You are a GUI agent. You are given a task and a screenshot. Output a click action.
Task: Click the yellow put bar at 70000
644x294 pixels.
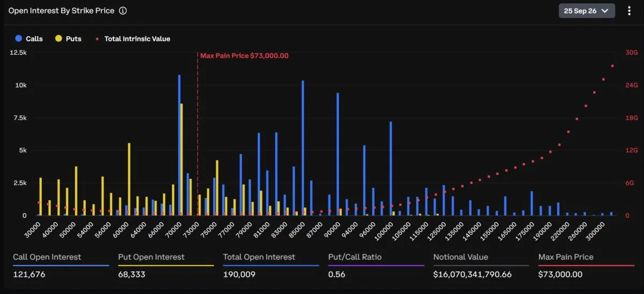click(182, 159)
